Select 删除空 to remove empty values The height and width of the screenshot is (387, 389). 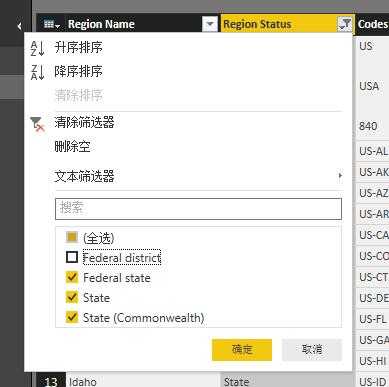pyautogui.click(x=72, y=146)
